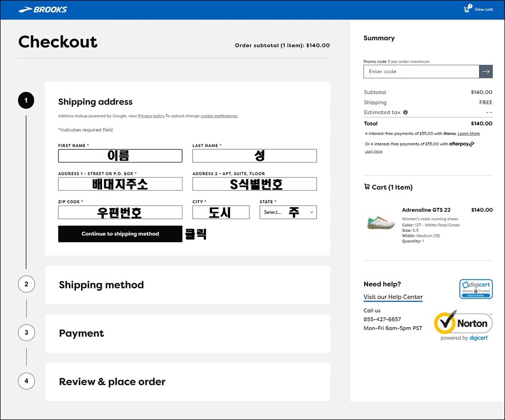Click the City input field
This screenshot has width=505, height=420.
221,212
